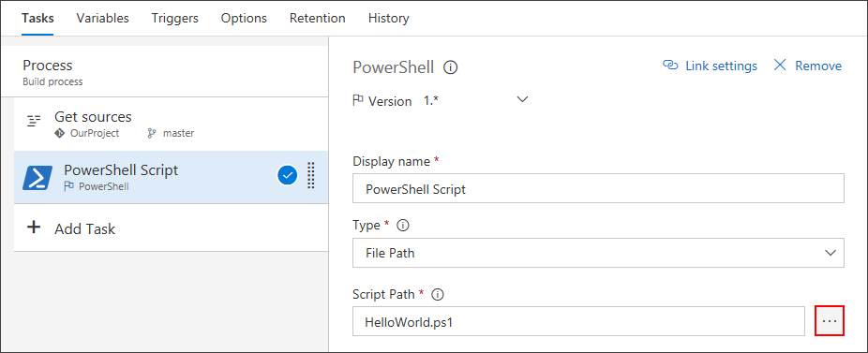This screenshot has height=353, width=868.
Task: View the History tab
Action: [389, 19]
